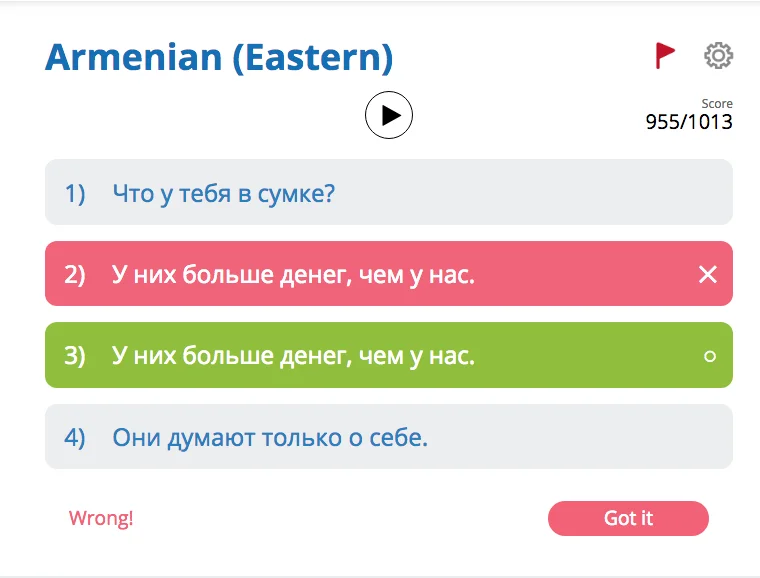
Task: Click the "1)" number of the first option
Action: click(x=76, y=192)
